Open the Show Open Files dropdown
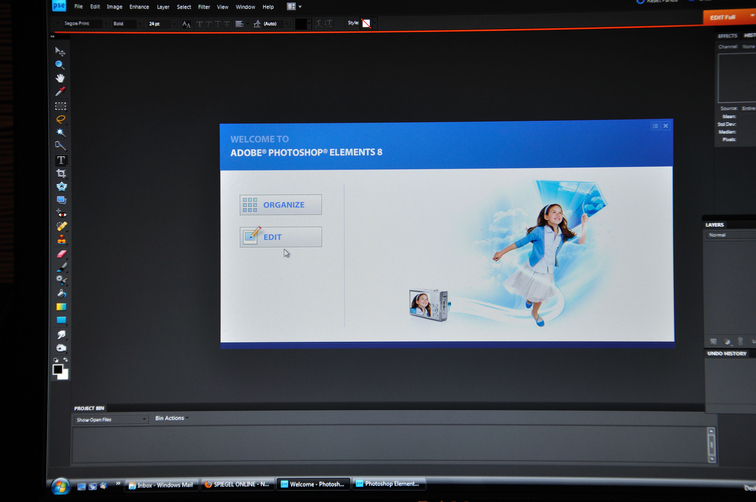 (110, 420)
